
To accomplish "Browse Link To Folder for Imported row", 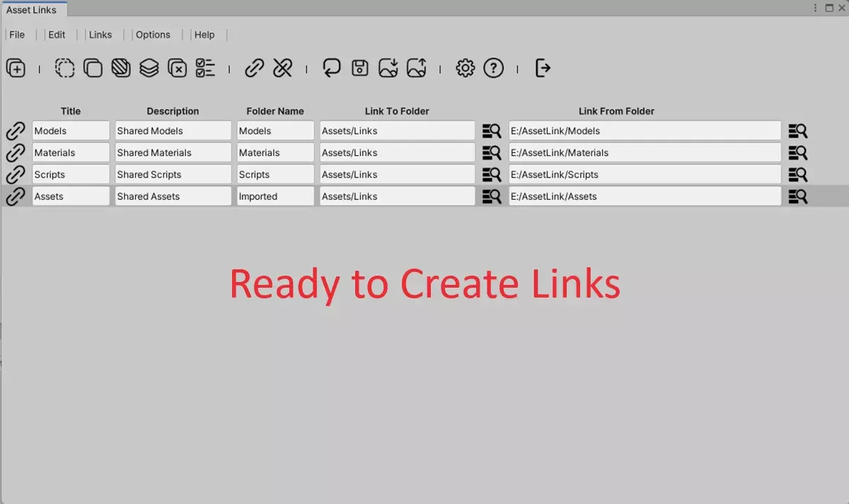I will point(492,197).
